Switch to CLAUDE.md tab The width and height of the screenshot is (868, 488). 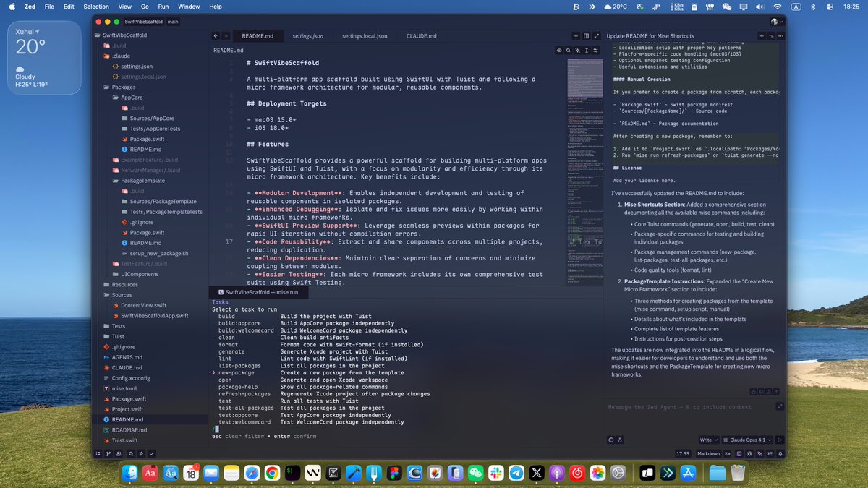point(421,35)
